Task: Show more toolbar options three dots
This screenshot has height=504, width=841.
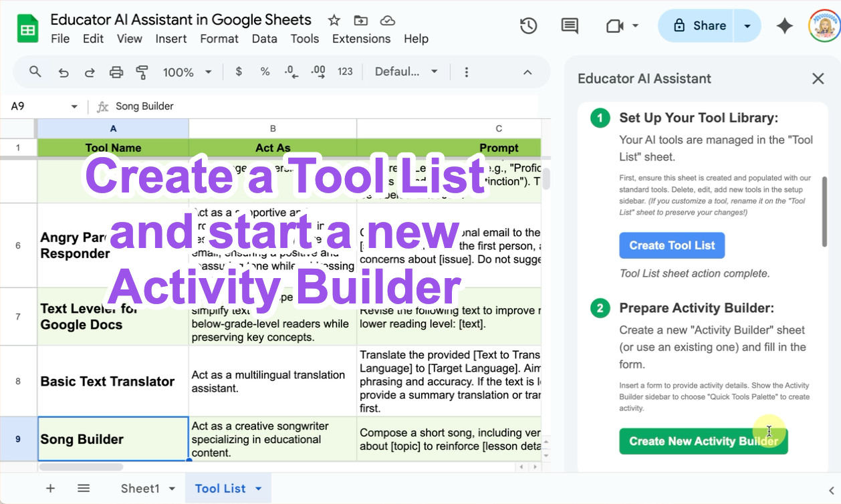Action: 467,72
